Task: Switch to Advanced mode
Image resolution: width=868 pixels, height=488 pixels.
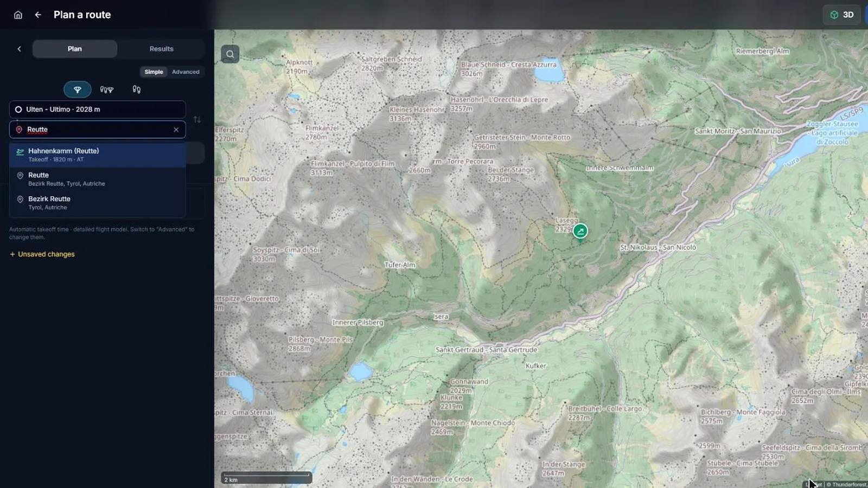Action: (186, 72)
